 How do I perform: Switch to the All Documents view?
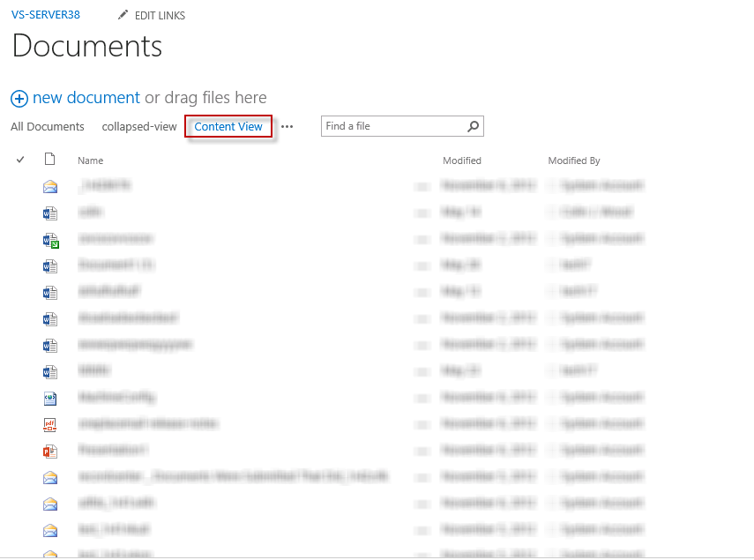[48, 127]
